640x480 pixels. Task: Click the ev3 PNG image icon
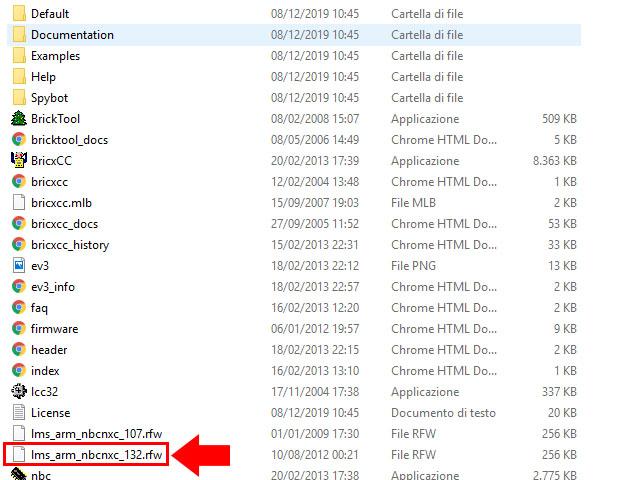(x=18, y=266)
